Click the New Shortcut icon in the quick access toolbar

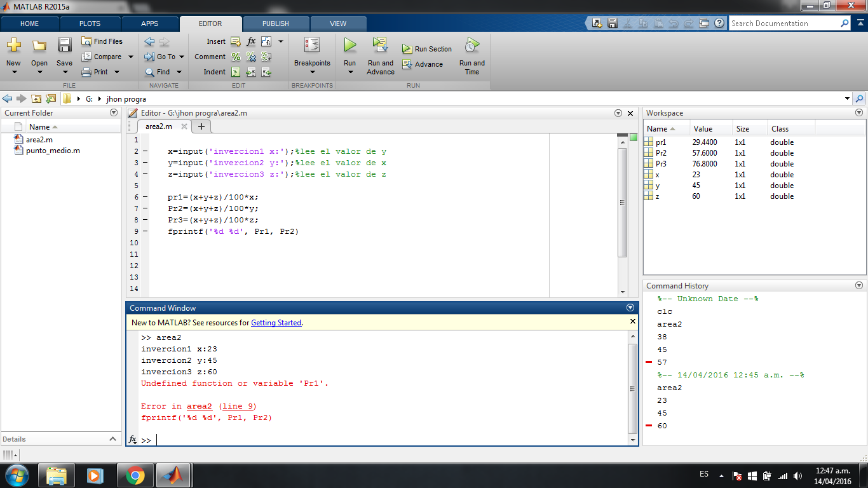597,24
